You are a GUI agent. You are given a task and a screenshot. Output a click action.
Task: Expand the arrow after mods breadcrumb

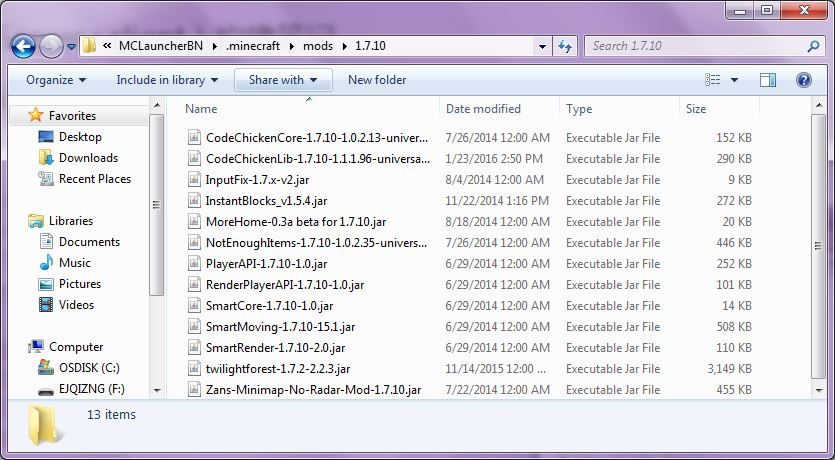click(344, 46)
